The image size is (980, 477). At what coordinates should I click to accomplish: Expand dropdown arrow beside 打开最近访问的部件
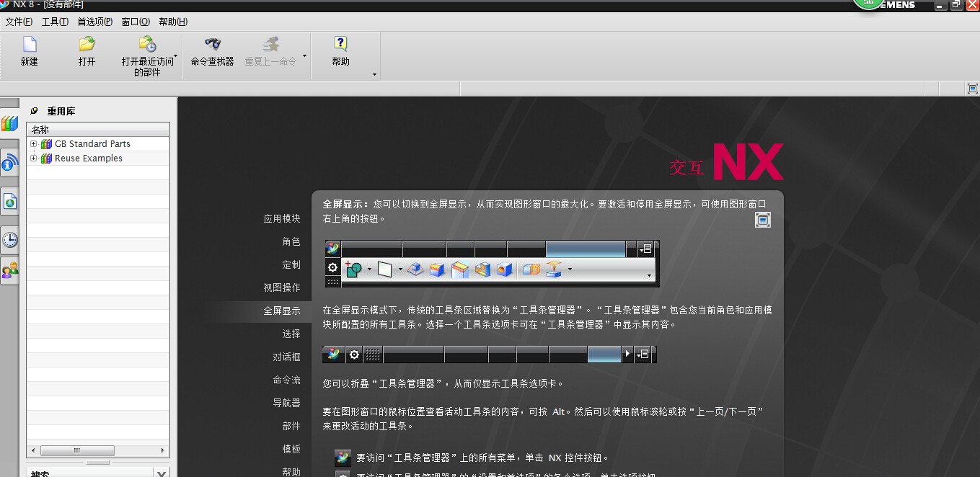coord(176,55)
